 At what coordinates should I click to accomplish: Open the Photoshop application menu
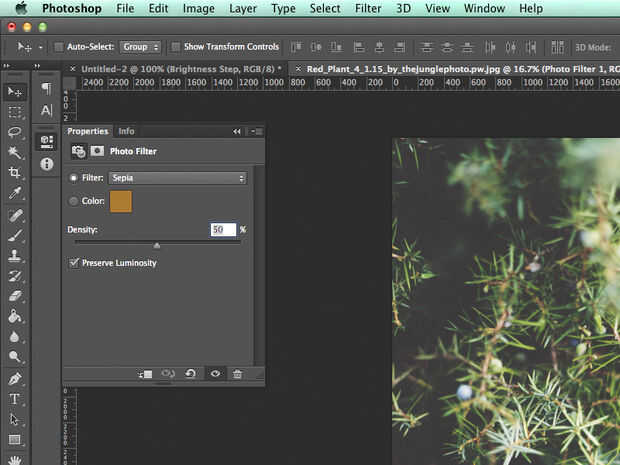(72, 8)
